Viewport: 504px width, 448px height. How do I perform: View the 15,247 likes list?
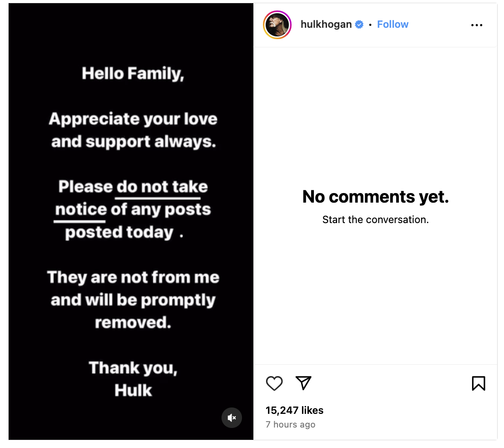coord(294,410)
